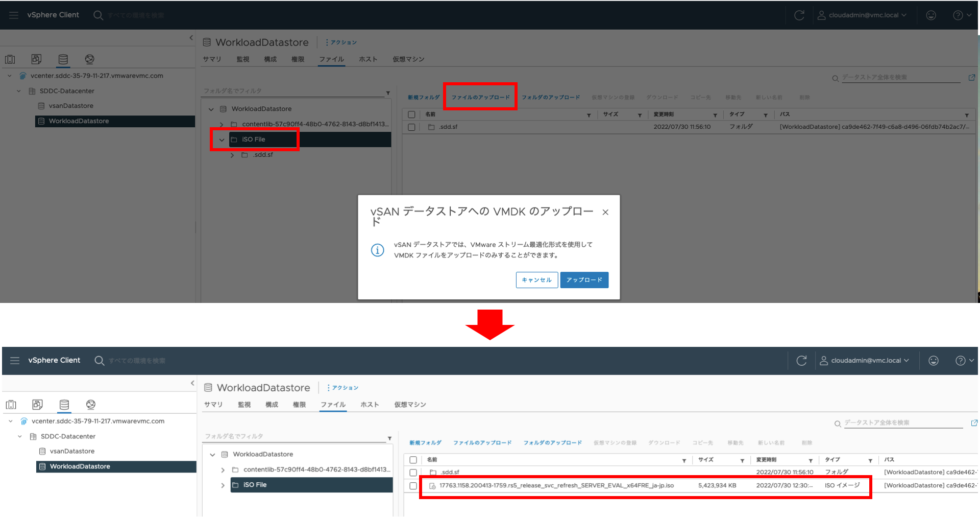Open the hamburger menu in upper vSphere Client
Screen dimensions: 980x517
point(14,15)
